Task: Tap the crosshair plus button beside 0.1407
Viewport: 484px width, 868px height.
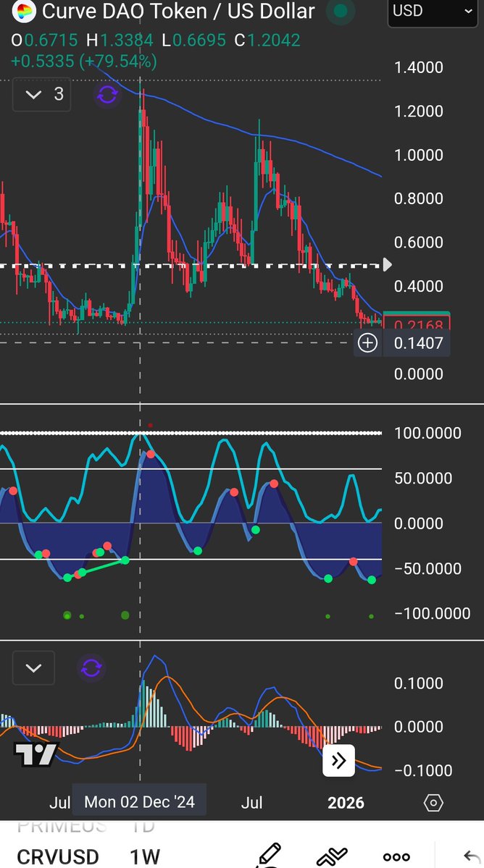Action: click(x=367, y=342)
